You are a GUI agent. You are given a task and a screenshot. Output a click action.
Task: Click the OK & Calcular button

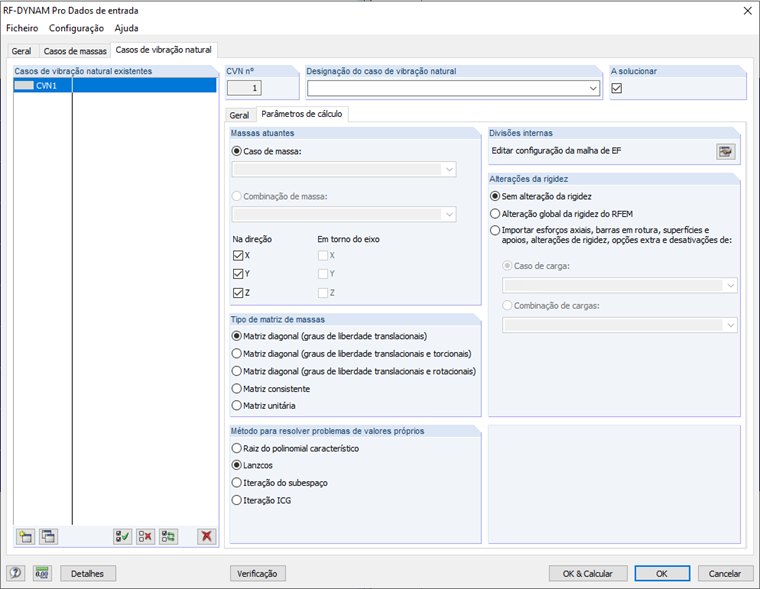click(588, 573)
